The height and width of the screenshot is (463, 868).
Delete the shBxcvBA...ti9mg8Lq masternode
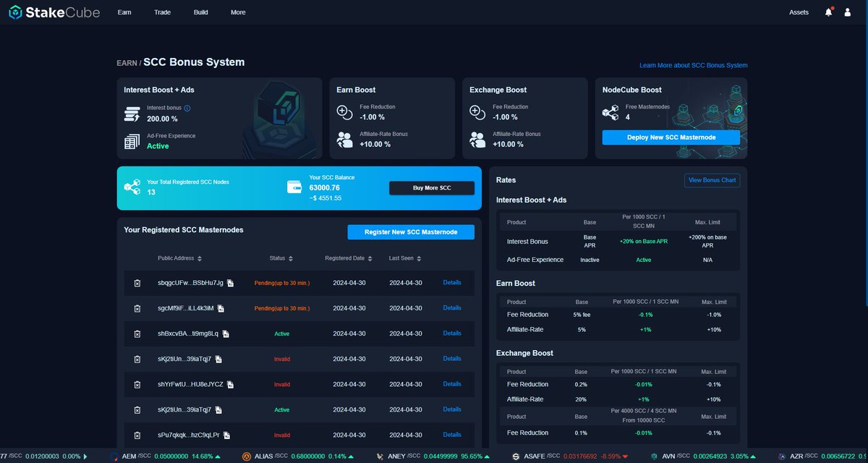[137, 334]
